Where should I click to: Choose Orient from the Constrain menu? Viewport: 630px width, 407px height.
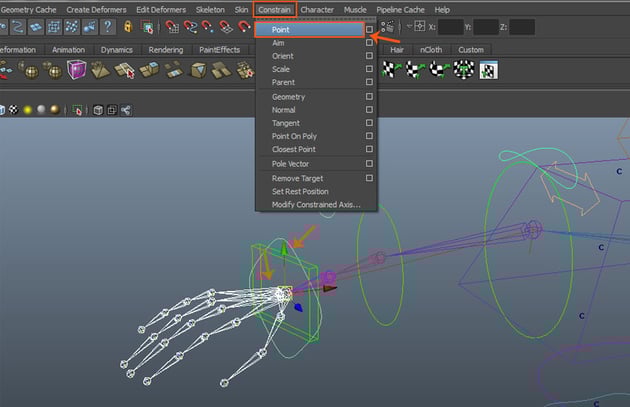tap(281, 56)
